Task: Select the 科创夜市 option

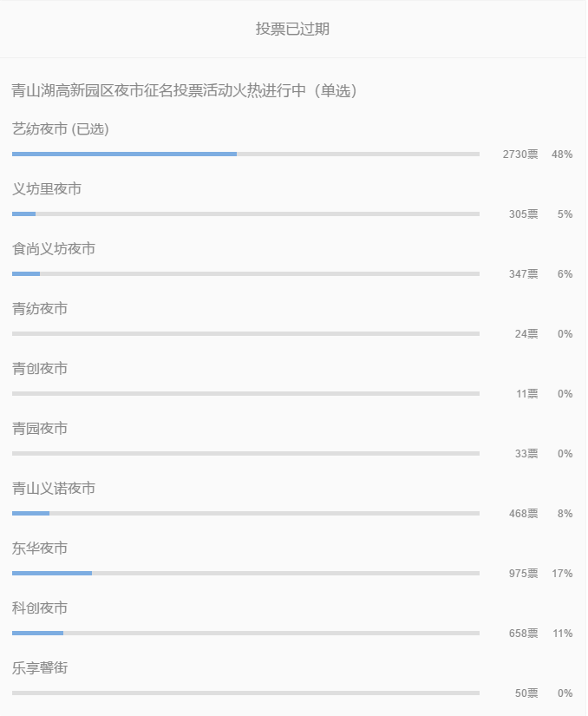Action: [x=40, y=608]
